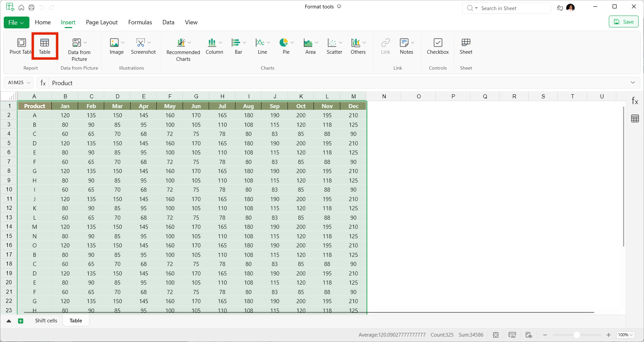Open the zoom level 100% dropdown
Viewport: 644px width, 342px height.
pyautogui.click(x=625, y=335)
